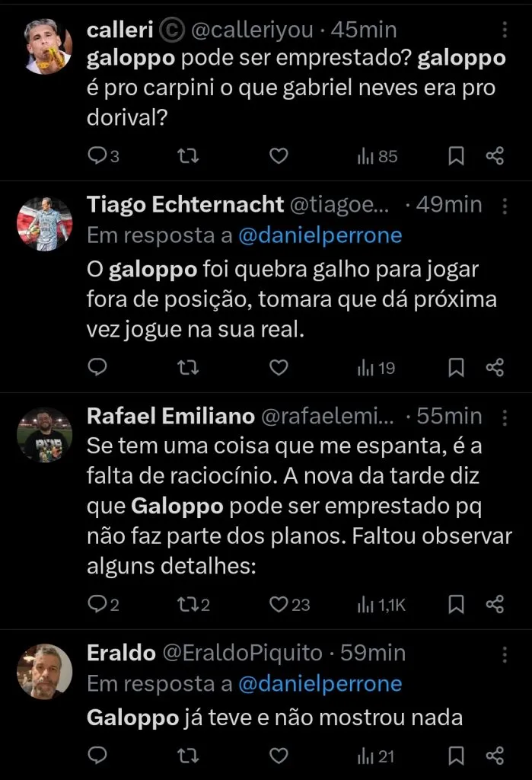Open @danielperrone link in Eraldo's reply
This screenshot has width=532, height=780.
[320, 685]
